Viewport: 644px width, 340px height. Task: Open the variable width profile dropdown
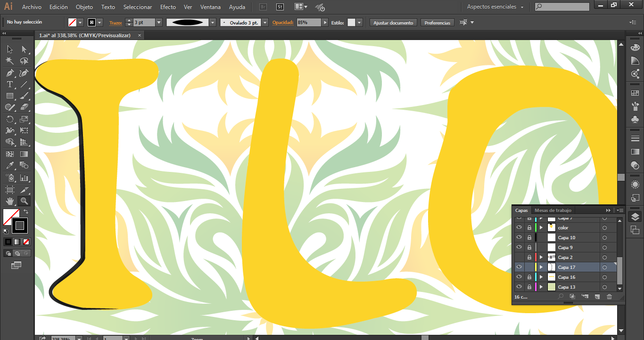[213, 23]
